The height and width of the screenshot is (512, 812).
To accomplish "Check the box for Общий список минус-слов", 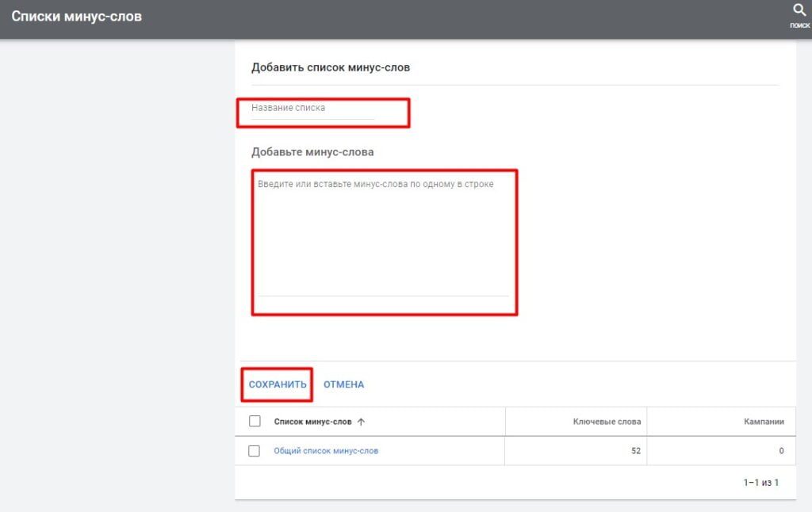I will 255,451.
